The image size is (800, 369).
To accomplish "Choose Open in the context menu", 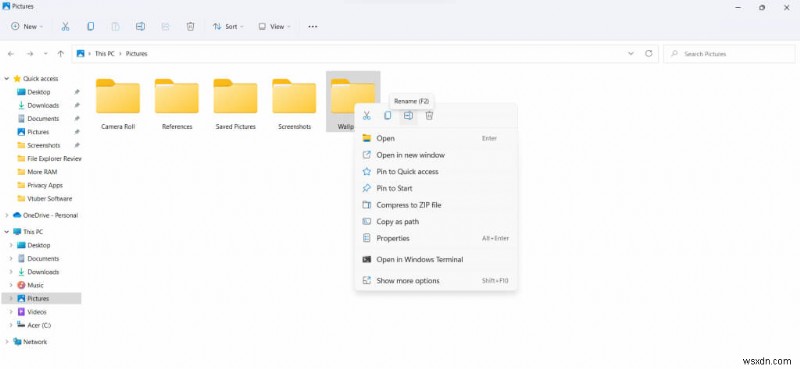I will [436, 138].
